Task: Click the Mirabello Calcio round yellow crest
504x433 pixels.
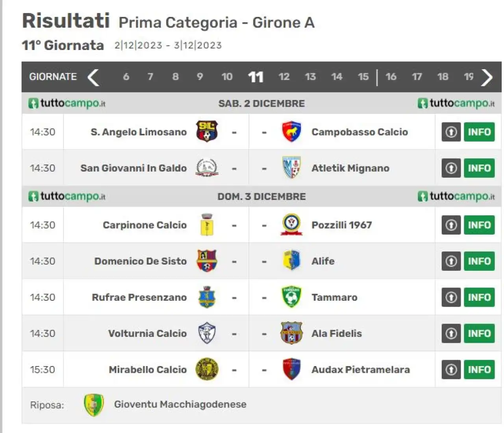Action: [x=207, y=369]
